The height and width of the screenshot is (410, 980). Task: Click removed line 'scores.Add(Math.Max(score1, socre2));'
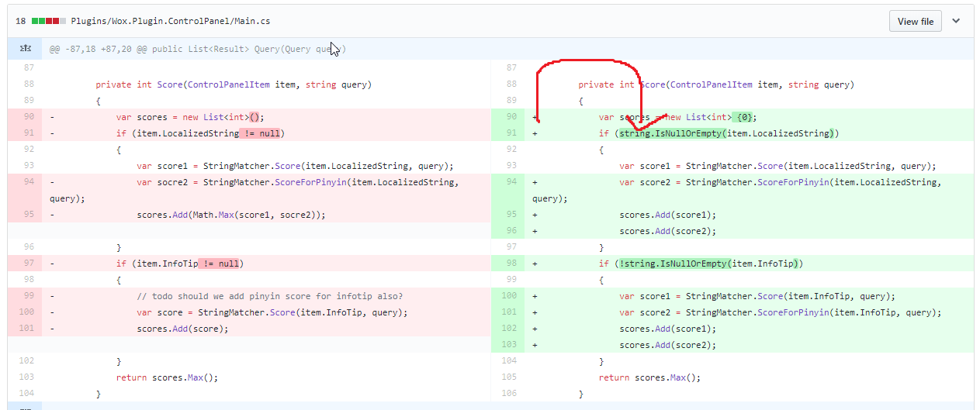click(x=230, y=215)
